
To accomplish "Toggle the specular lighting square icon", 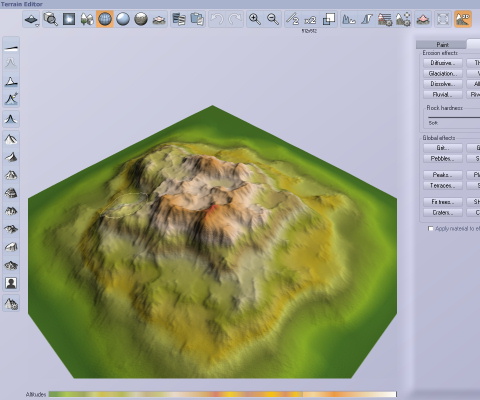I will [x=69, y=19].
